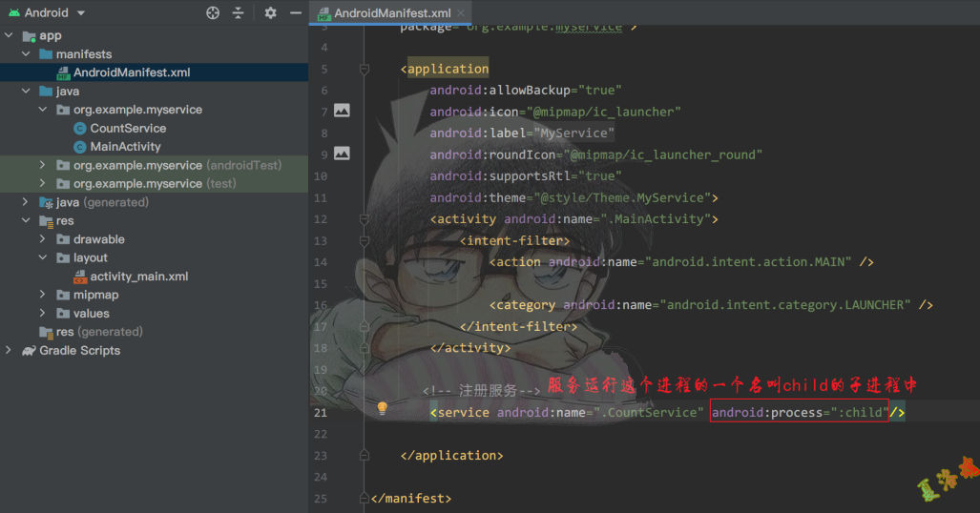Collapse the res folder in project tree
The height and width of the screenshot is (513, 980).
[27, 220]
